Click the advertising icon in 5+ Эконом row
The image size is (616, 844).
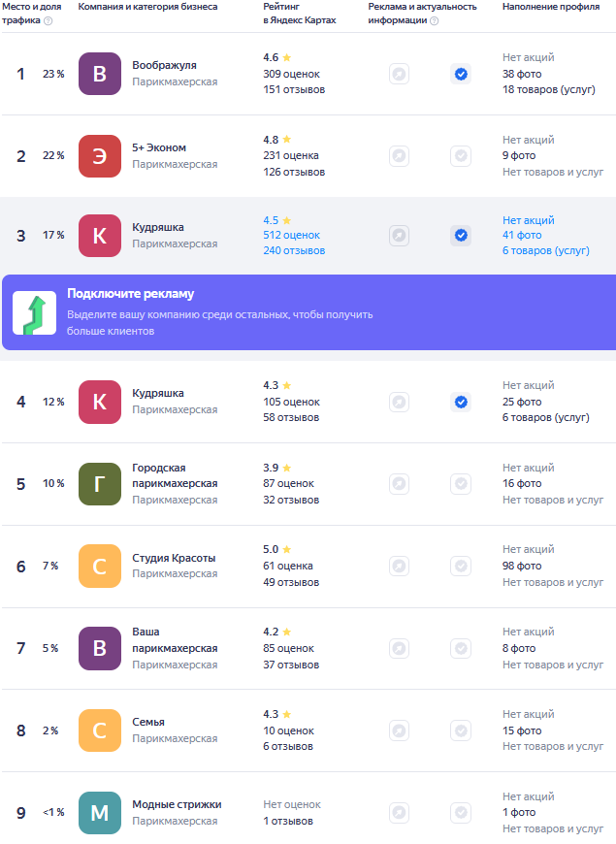pos(399,156)
